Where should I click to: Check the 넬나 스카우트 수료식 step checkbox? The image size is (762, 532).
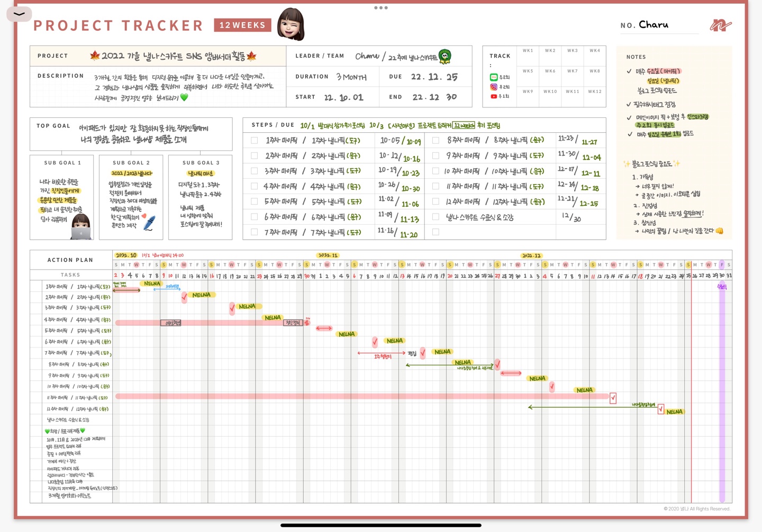pyautogui.click(x=436, y=217)
